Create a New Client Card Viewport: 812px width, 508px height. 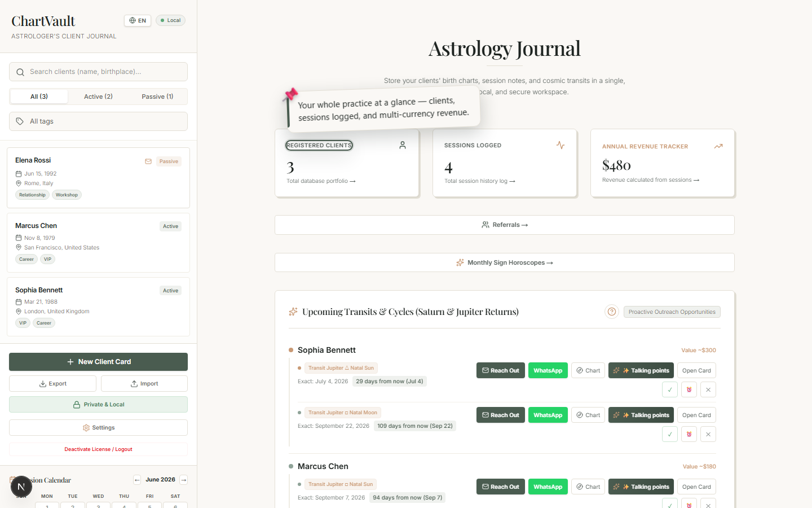coord(98,362)
